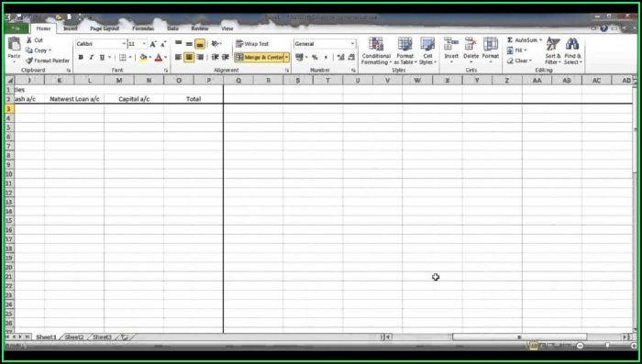Toggle Underline formatting
642x364 pixels.
click(102, 58)
